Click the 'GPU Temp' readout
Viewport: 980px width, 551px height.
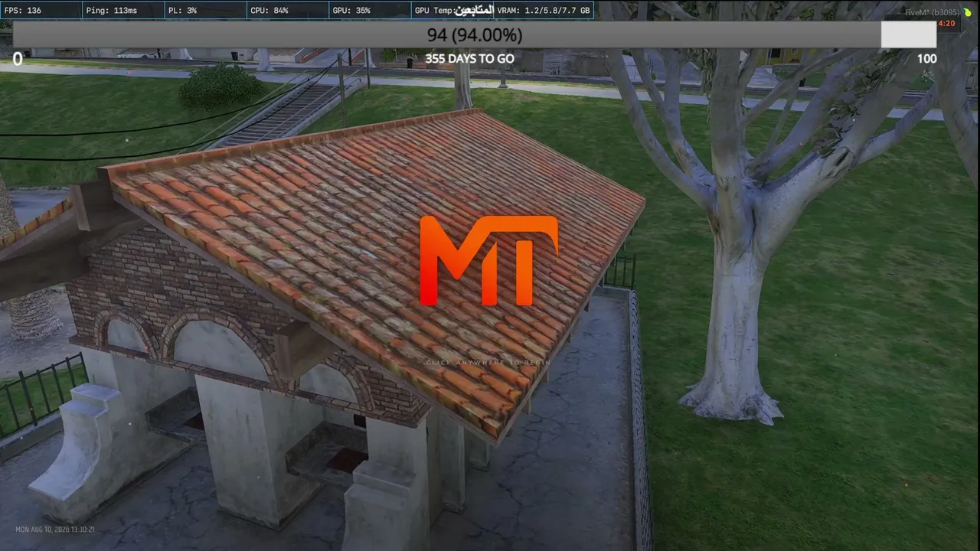click(453, 11)
